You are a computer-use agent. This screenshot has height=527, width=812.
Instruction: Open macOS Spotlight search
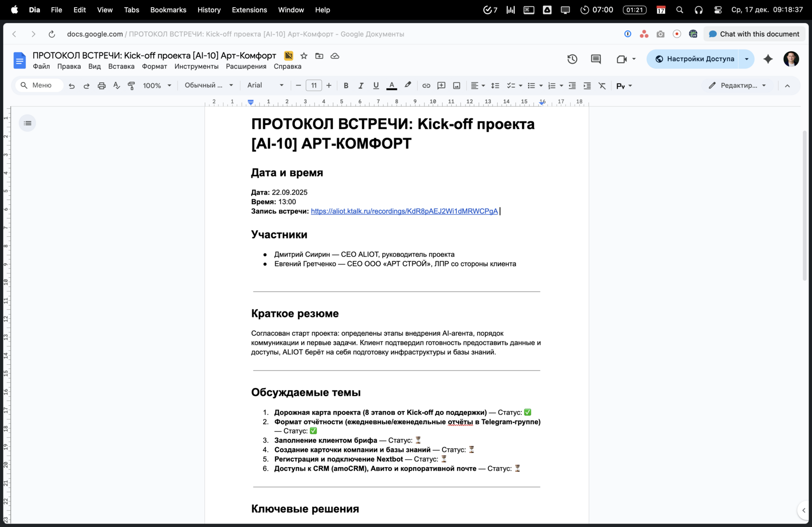[x=680, y=10]
